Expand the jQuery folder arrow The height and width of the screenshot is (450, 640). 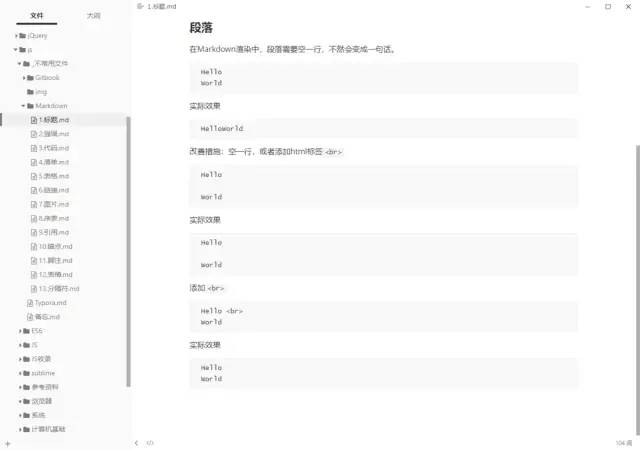click(16, 36)
